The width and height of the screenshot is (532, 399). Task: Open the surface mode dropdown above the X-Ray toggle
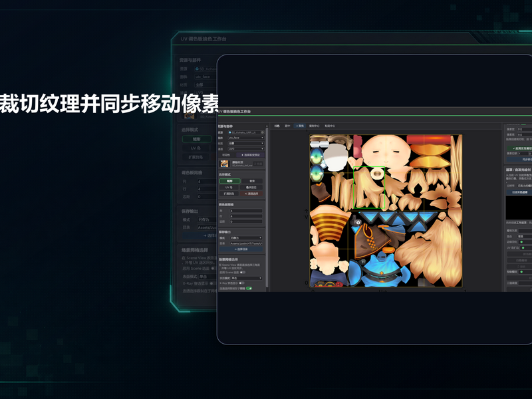point(247,278)
